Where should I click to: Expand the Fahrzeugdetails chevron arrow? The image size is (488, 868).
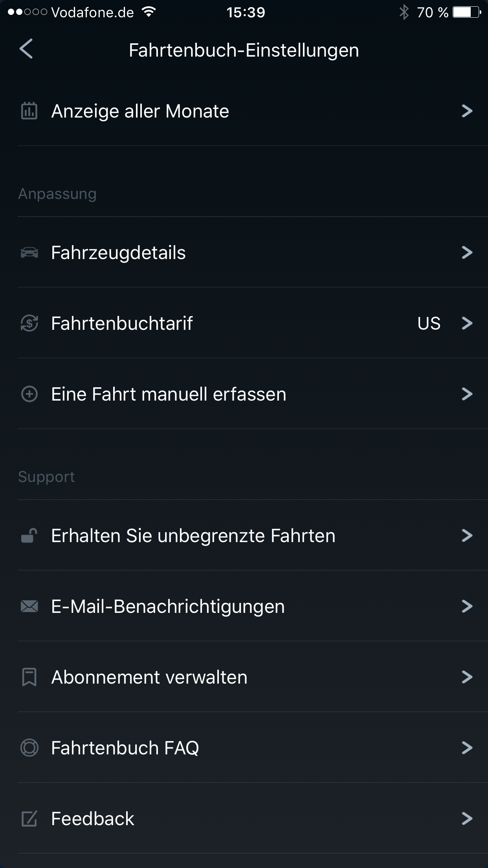pos(467,252)
